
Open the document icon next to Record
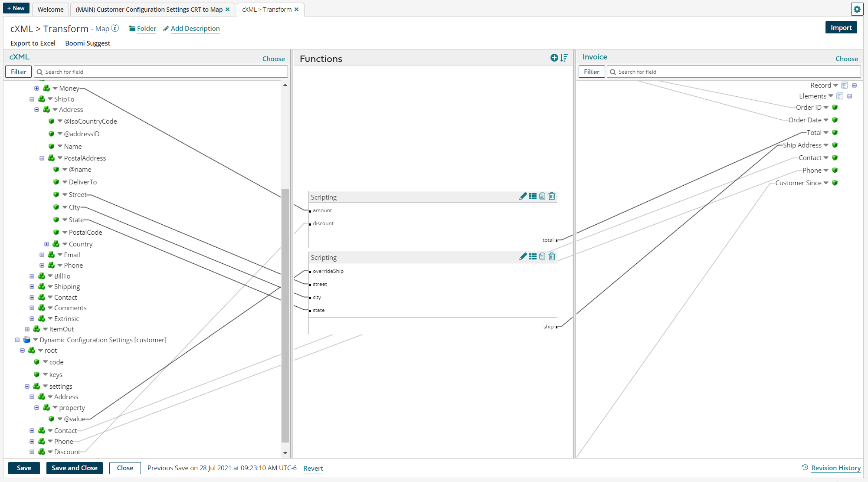pos(845,85)
